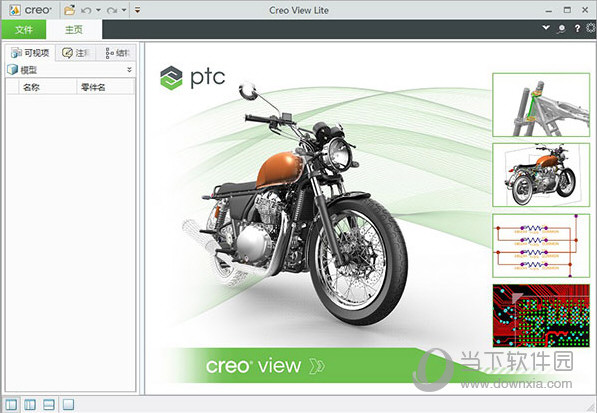The width and height of the screenshot is (597, 413).
Task: Click the Undo arrow icon
Action: [86, 10]
